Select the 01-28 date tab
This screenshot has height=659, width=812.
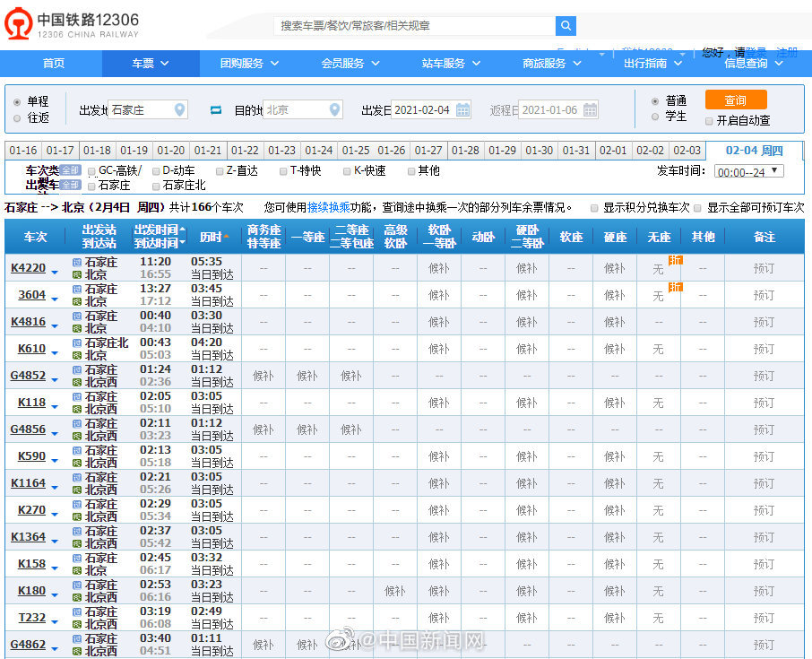tap(465, 151)
